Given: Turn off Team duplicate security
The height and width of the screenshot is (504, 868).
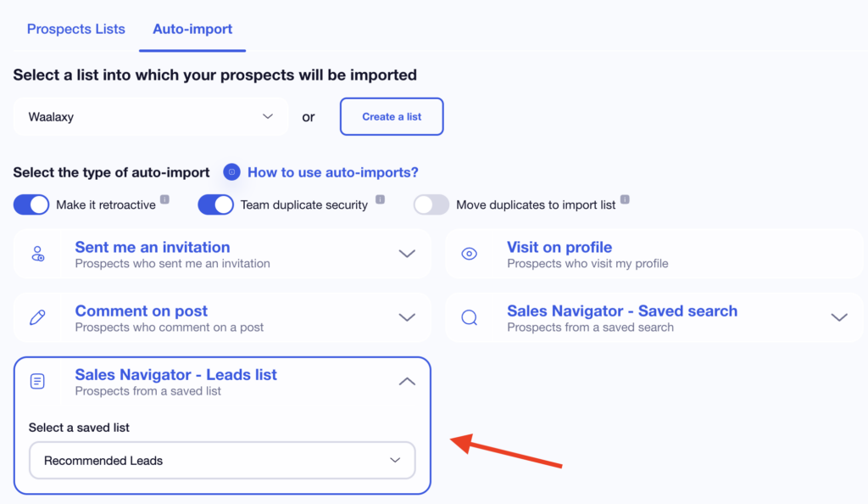Looking at the screenshot, I should 216,204.
